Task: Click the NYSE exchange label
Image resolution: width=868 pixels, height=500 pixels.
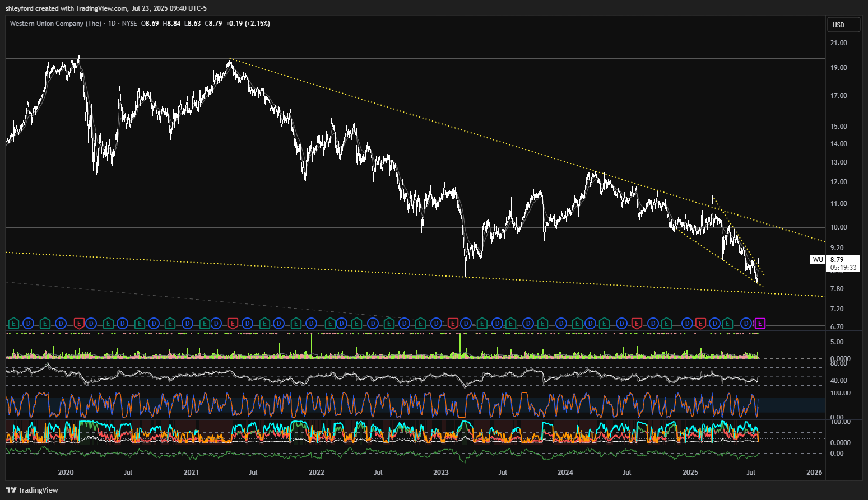Action: (129, 24)
